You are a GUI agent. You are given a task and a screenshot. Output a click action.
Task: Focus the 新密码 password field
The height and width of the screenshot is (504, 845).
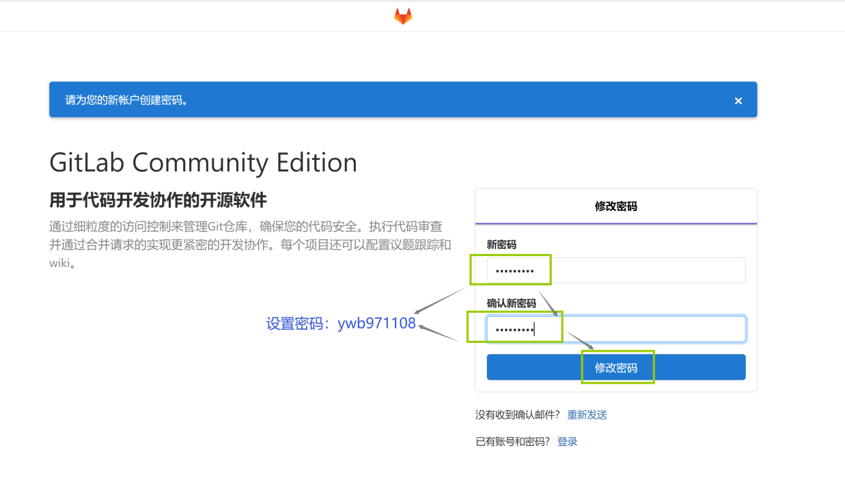click(x=616, y=270)
